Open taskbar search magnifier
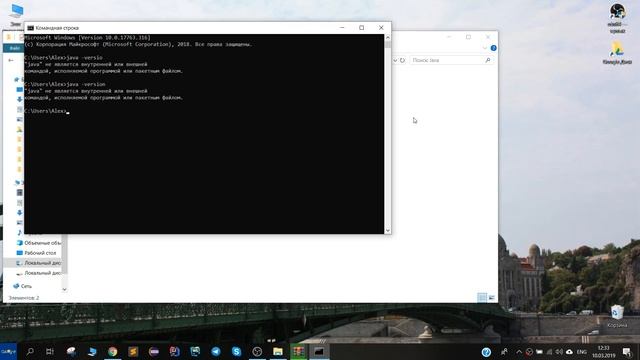 [x=30, y=351]
